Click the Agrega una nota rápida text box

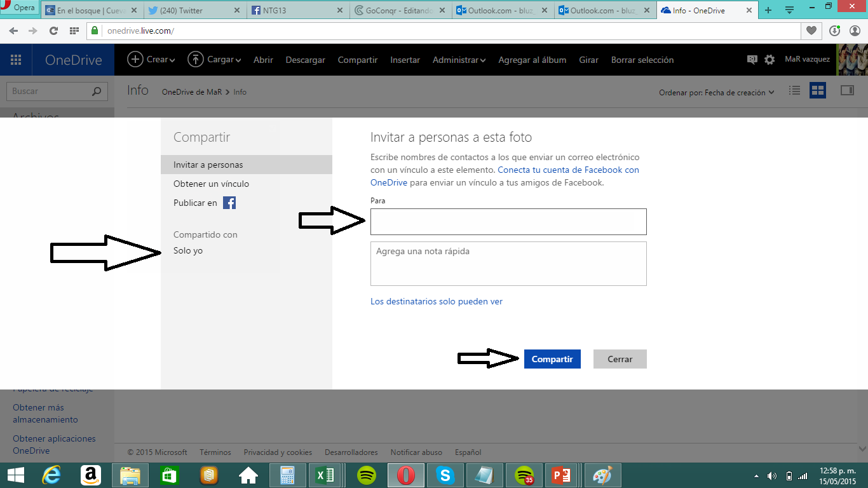point(508,264)
